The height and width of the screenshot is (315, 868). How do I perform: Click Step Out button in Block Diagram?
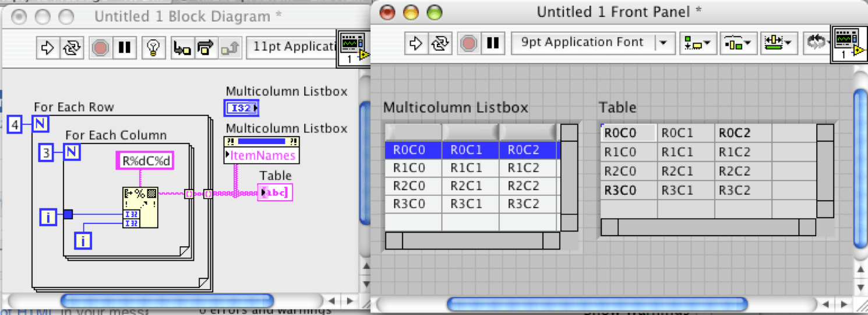pyautogui.click(x=230, y=47)
